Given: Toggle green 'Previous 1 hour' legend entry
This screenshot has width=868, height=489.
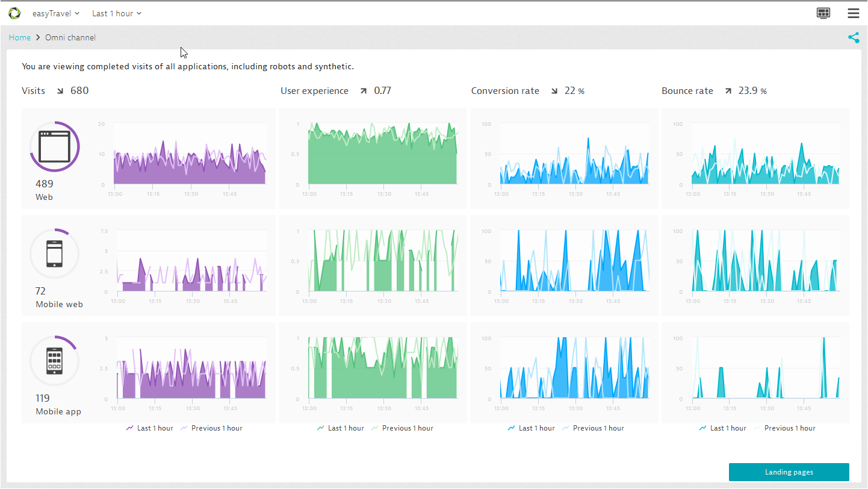Looking at the screenshot, I should [402, 428].
